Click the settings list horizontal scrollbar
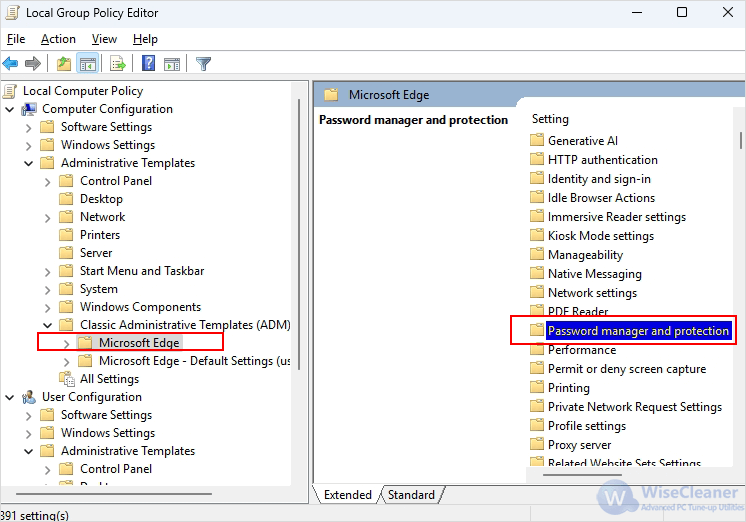The width and height of the screenshot is (746, 522). coord(582,474)
